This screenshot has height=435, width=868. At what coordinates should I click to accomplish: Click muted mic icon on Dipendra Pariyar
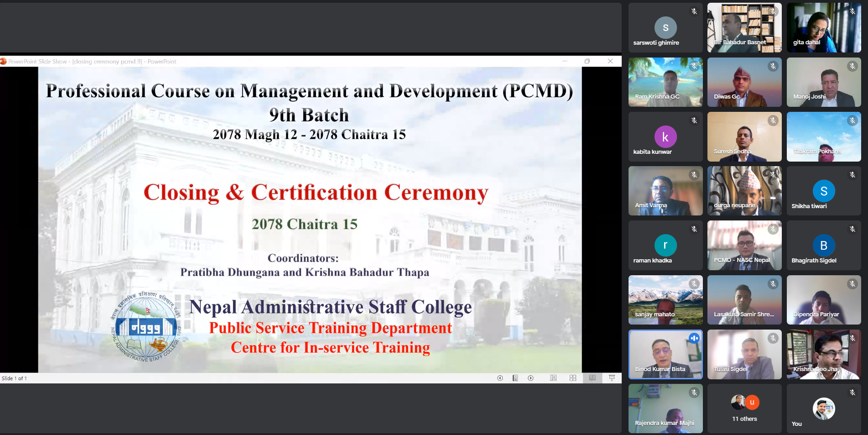[x=852, y=284]
